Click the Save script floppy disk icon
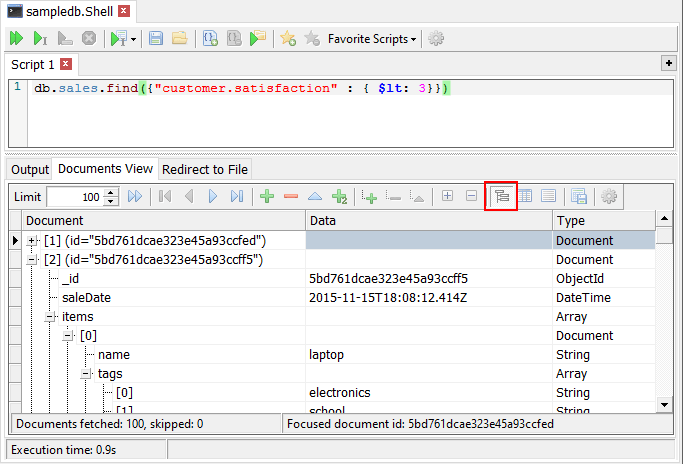683x464 pixels. coord(156,39)
